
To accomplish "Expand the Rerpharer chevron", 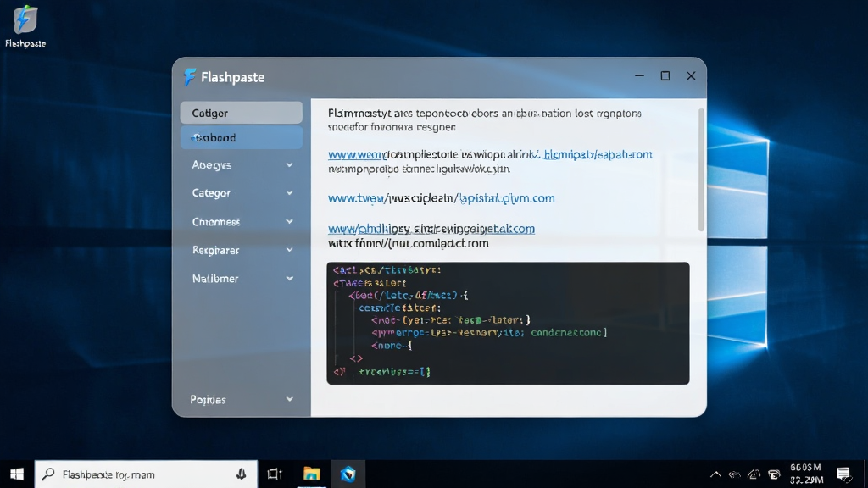I will [x=290, y=250].
